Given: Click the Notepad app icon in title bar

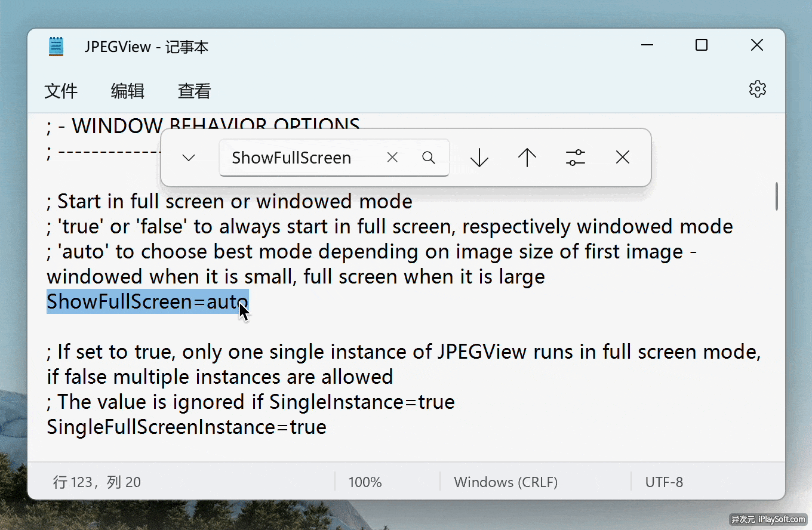Looking at the screenshot, I should [56, 47].
